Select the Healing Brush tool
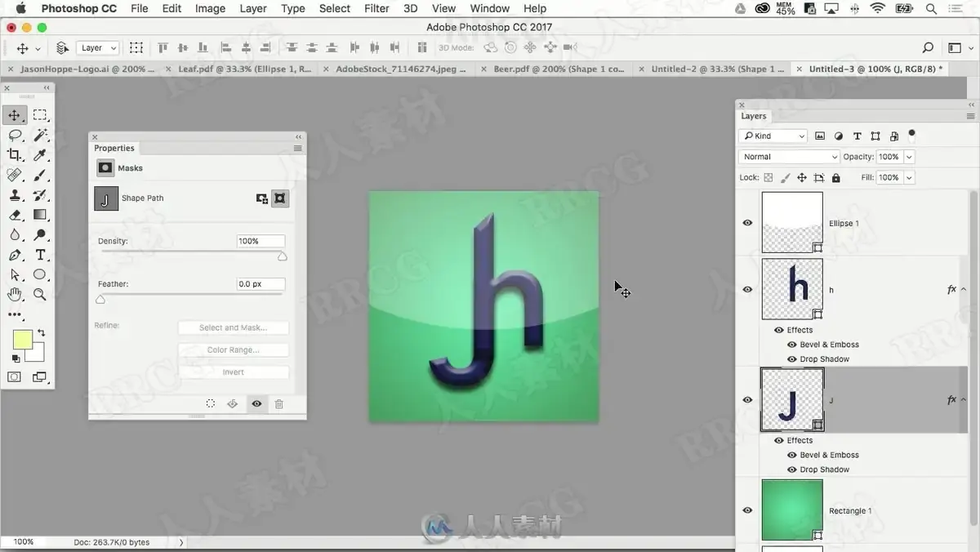 [15, 175]
